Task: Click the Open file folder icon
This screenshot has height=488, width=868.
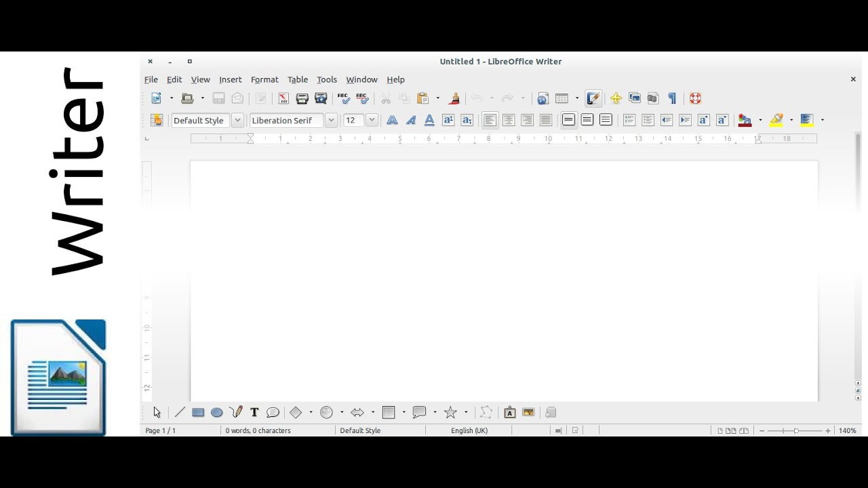Action: pos(188,98)
